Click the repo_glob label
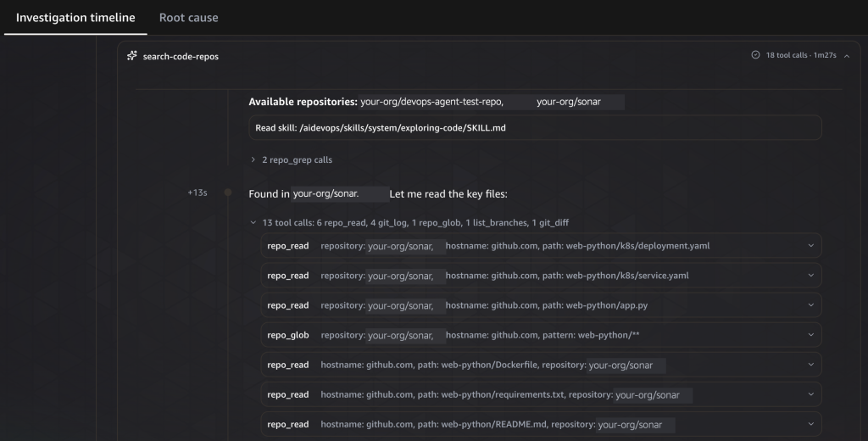The width and height of the screenshot is (868, 441). point(288,335)
